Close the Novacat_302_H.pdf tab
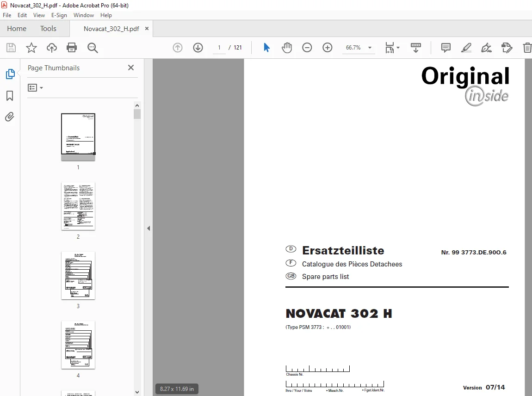The image size is (532, 396). click(147, 29)
